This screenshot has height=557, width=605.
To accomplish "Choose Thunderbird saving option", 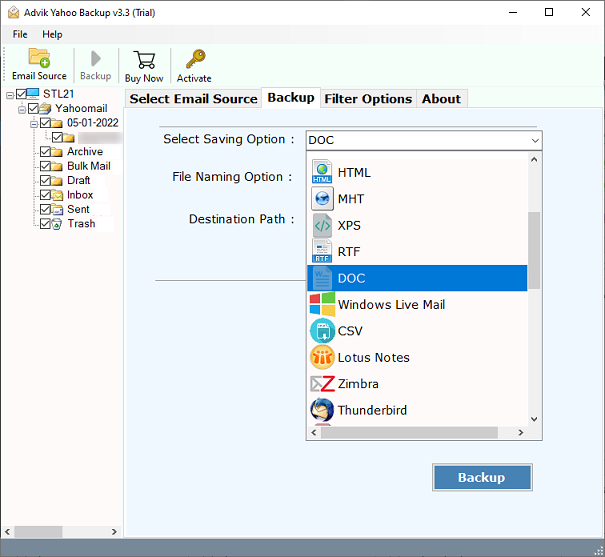I will [x=417, y=410].
